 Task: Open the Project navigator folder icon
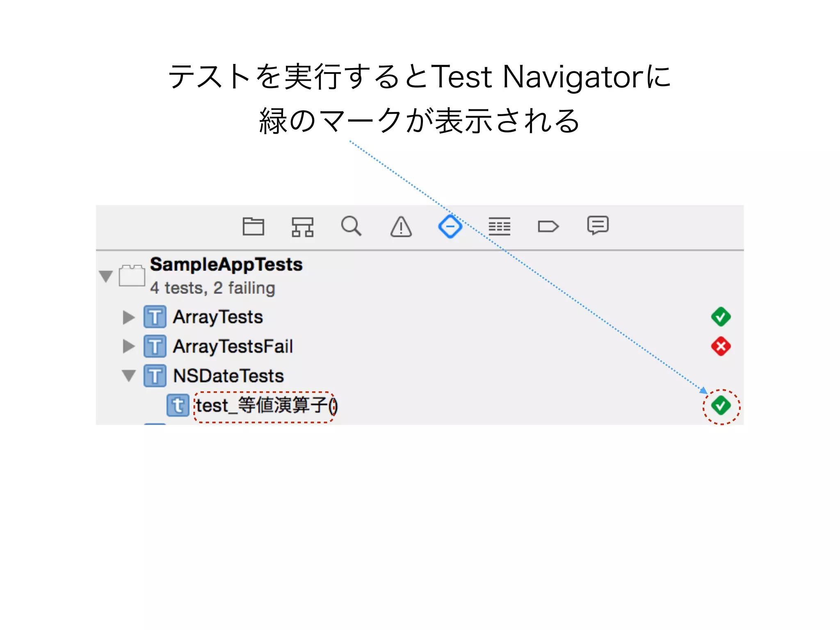(x=253, y=226)
